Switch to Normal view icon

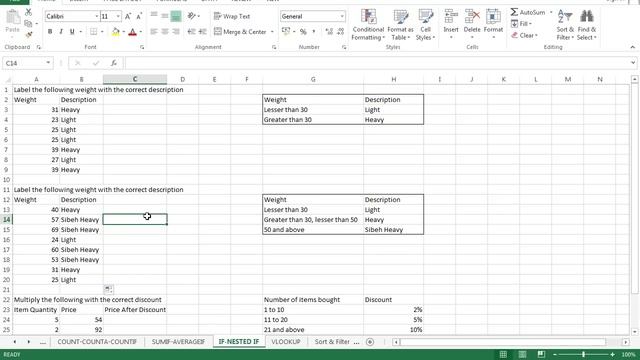pos(503,354)
